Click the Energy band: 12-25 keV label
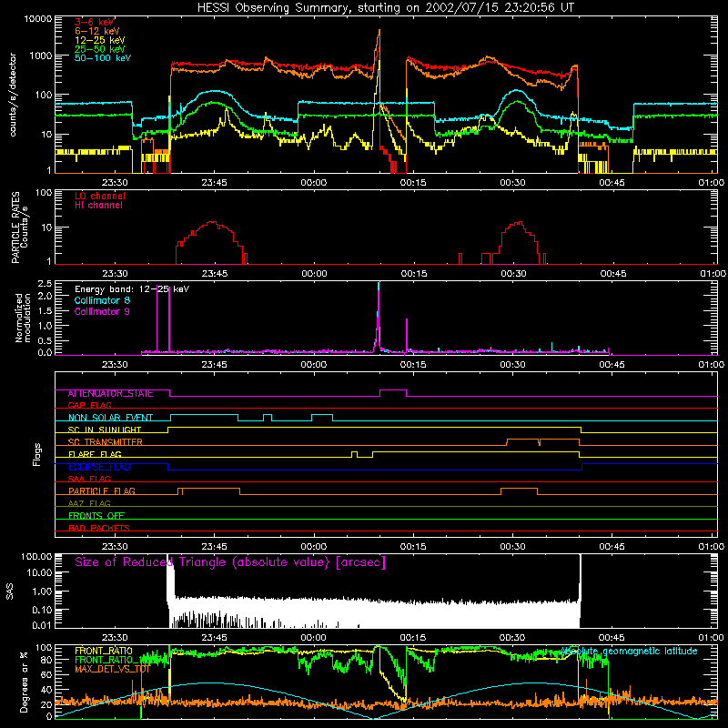 click(132, 289)
